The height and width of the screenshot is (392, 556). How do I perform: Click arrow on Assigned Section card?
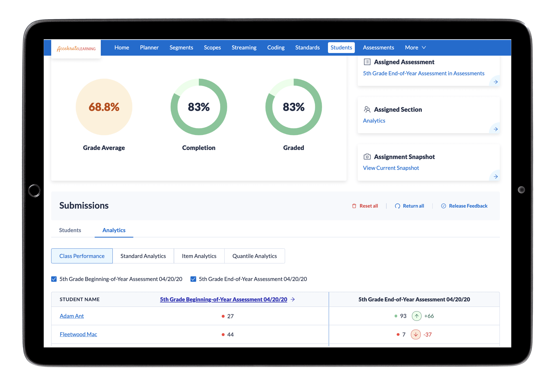[495, 129]
